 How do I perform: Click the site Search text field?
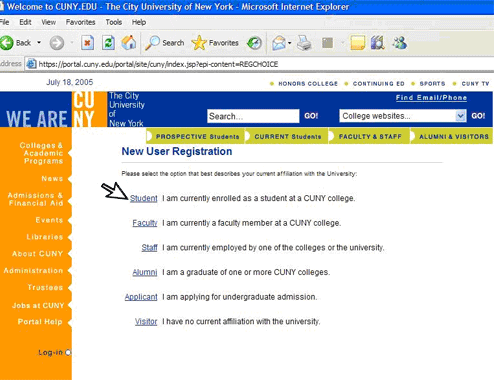click(x=253, y=116)
